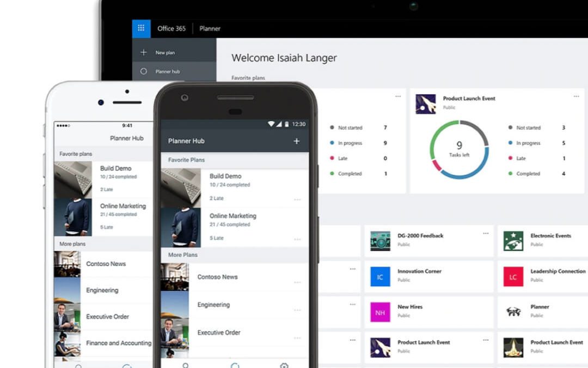Screen dimensions: 588x368
Task: Tap the Wi-Fi icon in the Android status bar
Action: [271, 124]
